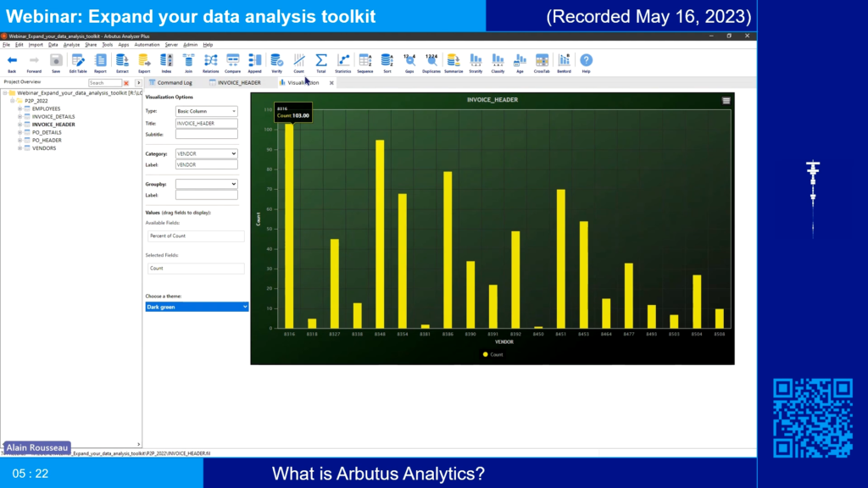This screenshot has width=868, height=488.
Task: Open the Edit menu
Action: coord(19,45)
